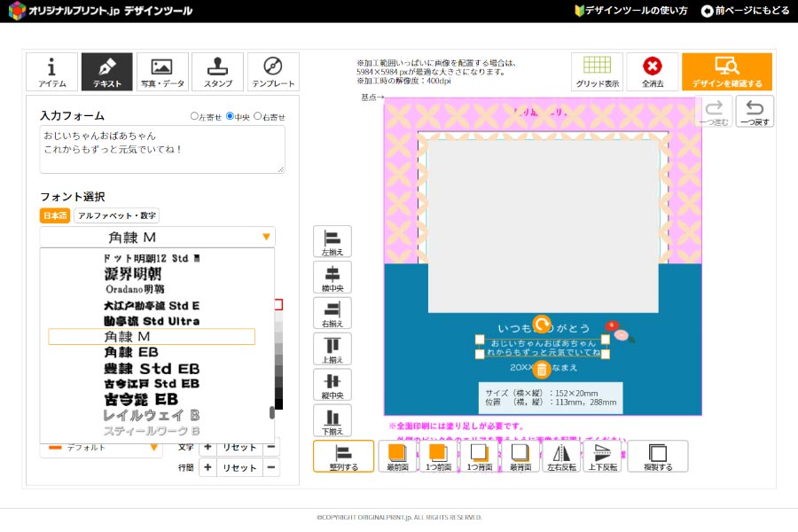Select the left-align (左寄せ) radio button
The height and width of the screenshot is (532, 798).
click(194, 116)
